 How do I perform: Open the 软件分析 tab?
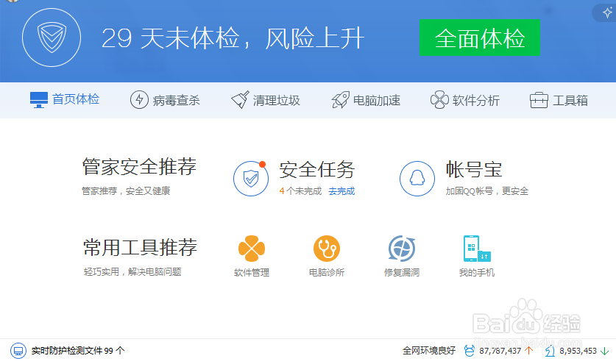click(x=465, y=100)
